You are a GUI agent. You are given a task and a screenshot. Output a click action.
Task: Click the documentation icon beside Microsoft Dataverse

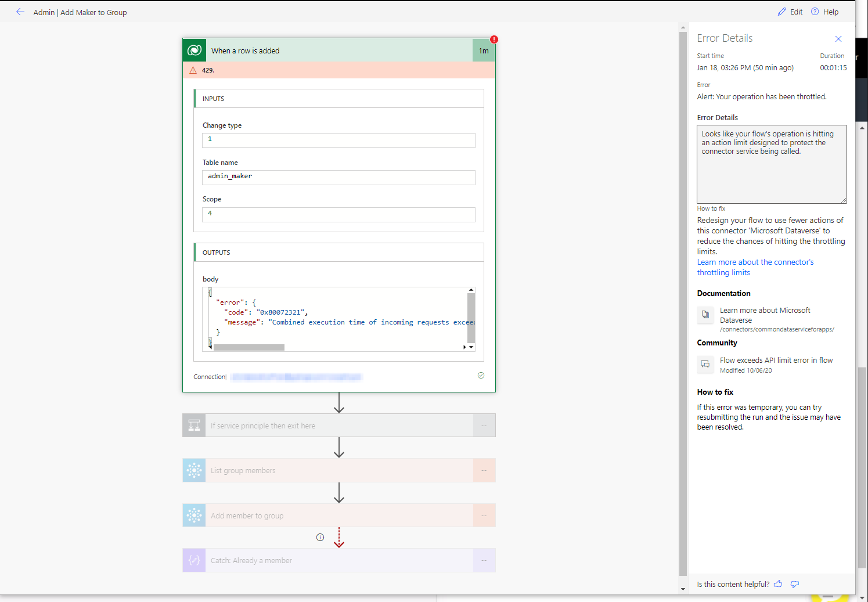[705, 315]
